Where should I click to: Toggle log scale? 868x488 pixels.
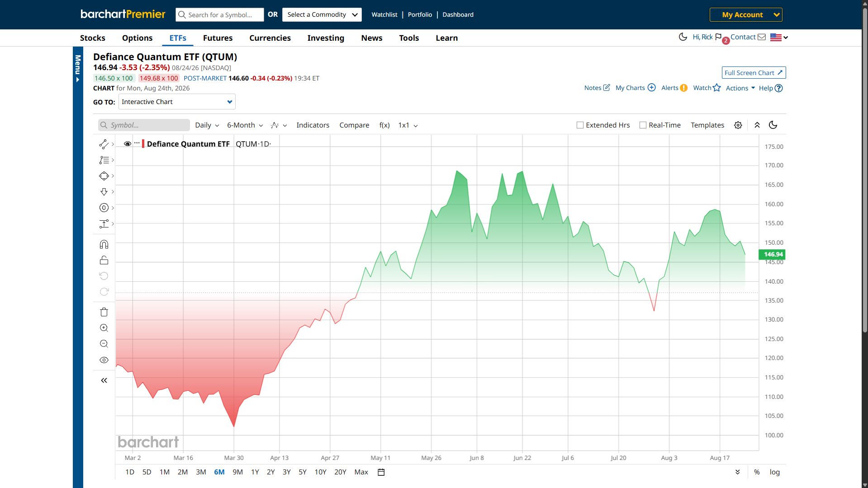click(774, 472)
